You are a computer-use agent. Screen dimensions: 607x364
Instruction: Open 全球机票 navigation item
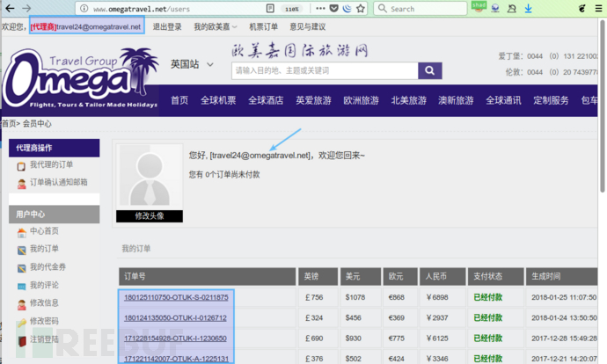click(x=218, y=100)
